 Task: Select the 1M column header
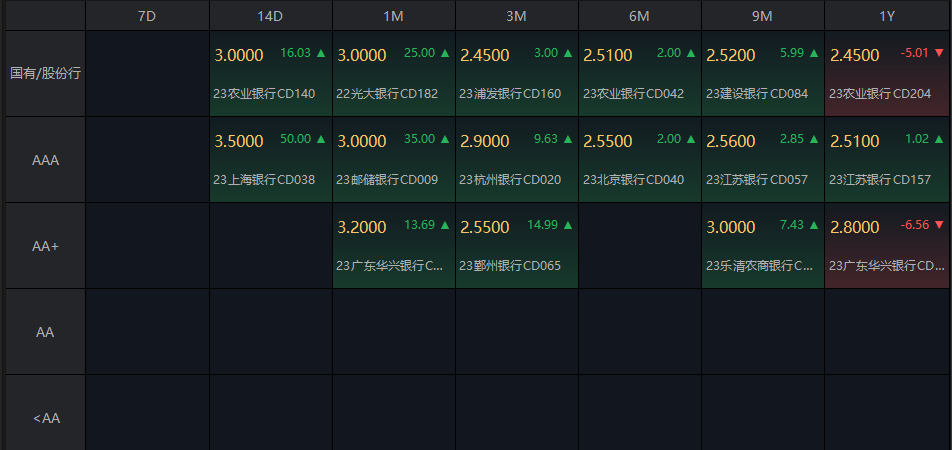click(x=393, y=16)
